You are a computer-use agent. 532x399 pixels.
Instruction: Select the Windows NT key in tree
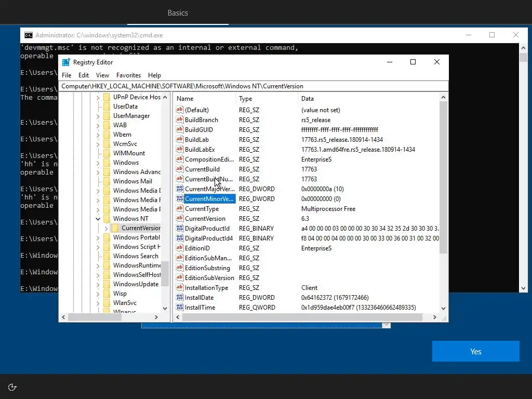tap(130, 219)
